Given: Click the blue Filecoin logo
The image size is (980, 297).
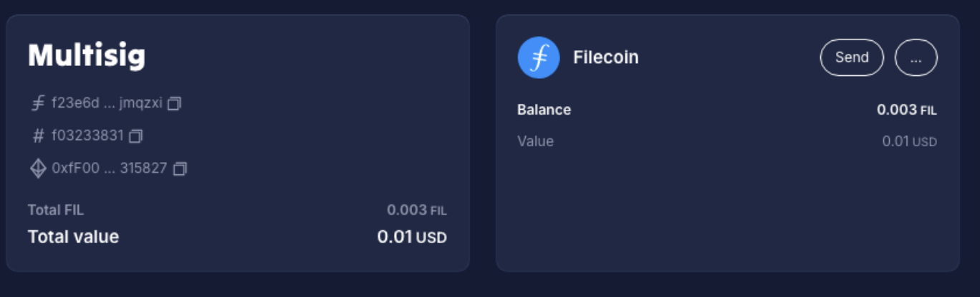Looking at the screenshot, I should pyautogui.click(x=539, y=57).
